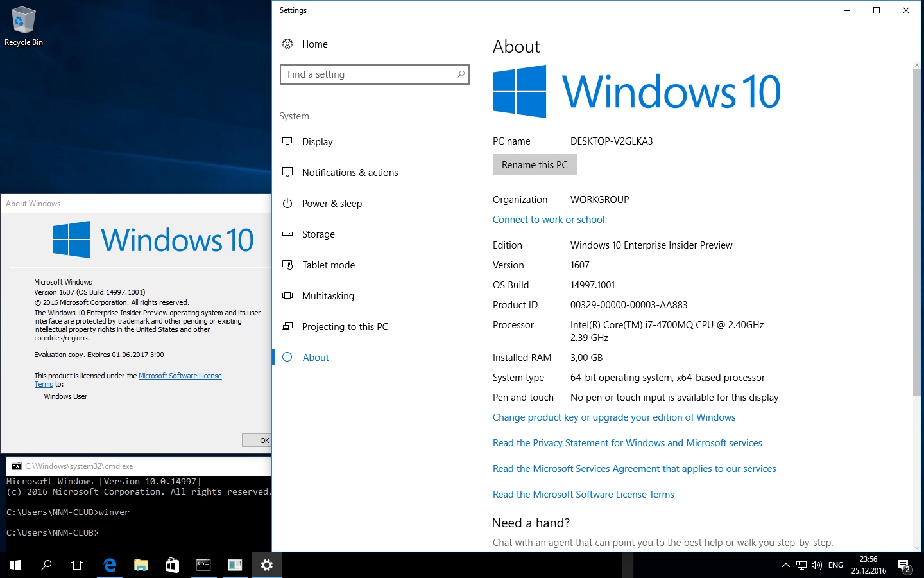Click the Projecting to this PC icon
924x578 pixels.
287,326
